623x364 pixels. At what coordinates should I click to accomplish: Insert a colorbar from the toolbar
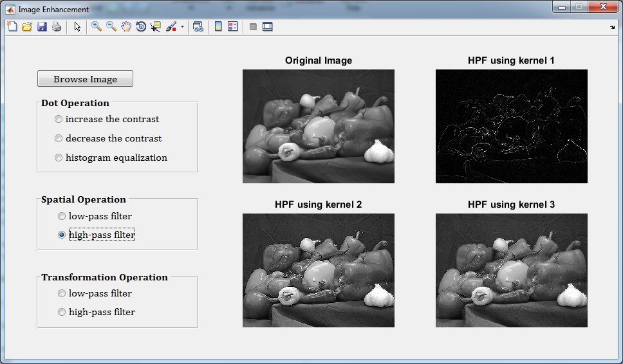pos(218,27)
